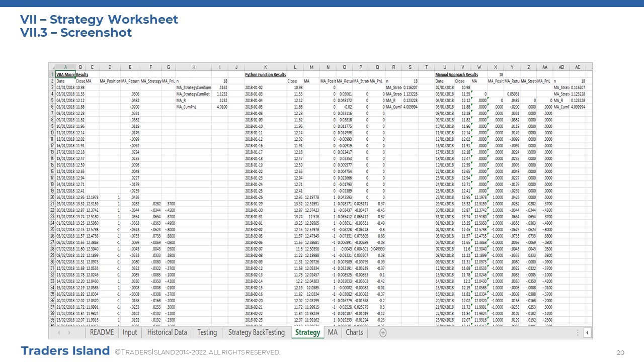Viewport: 644px width, 362px height.
Task: Open the Historical Data sheet tab
Action: pyautogui.click(x=167, y=332)
